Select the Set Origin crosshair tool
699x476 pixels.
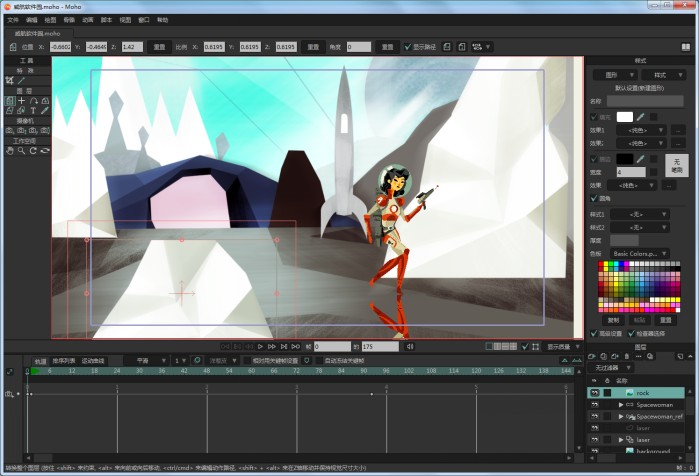click(x=21, y=101)
